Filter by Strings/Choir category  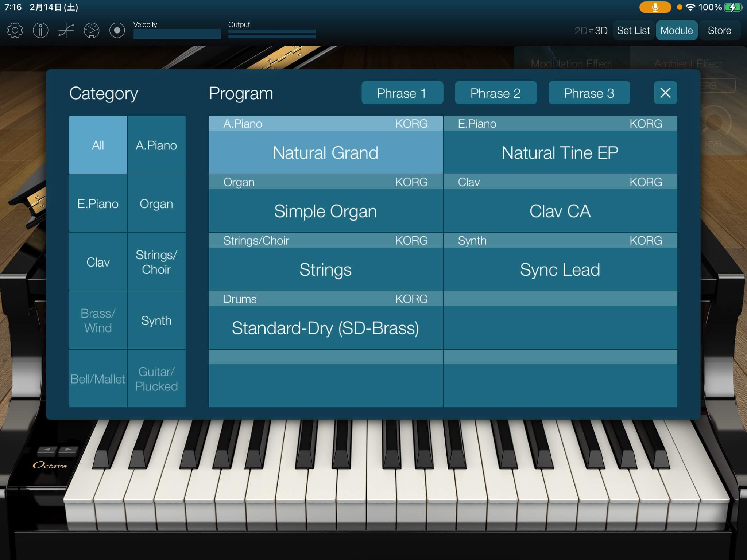tap(156, 262)
